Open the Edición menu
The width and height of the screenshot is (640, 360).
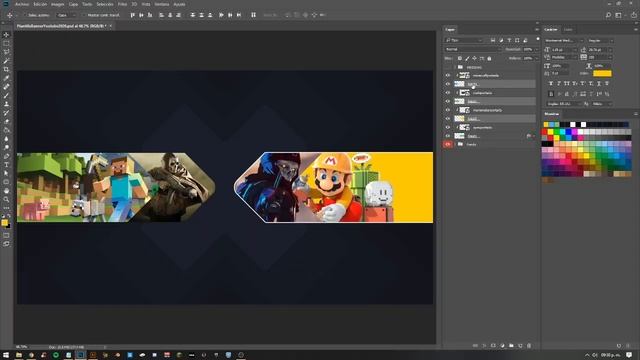click(x=40, y=4)
